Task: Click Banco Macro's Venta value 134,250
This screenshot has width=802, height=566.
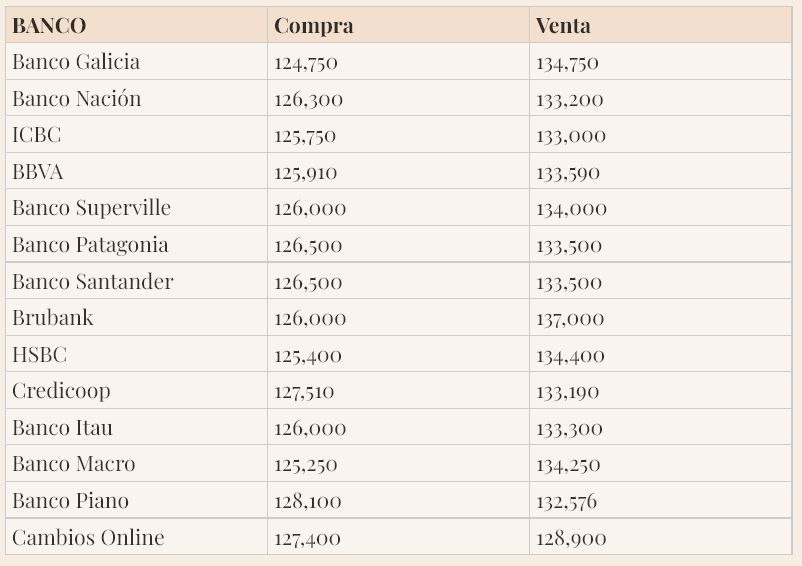Action: coord(568,465)
